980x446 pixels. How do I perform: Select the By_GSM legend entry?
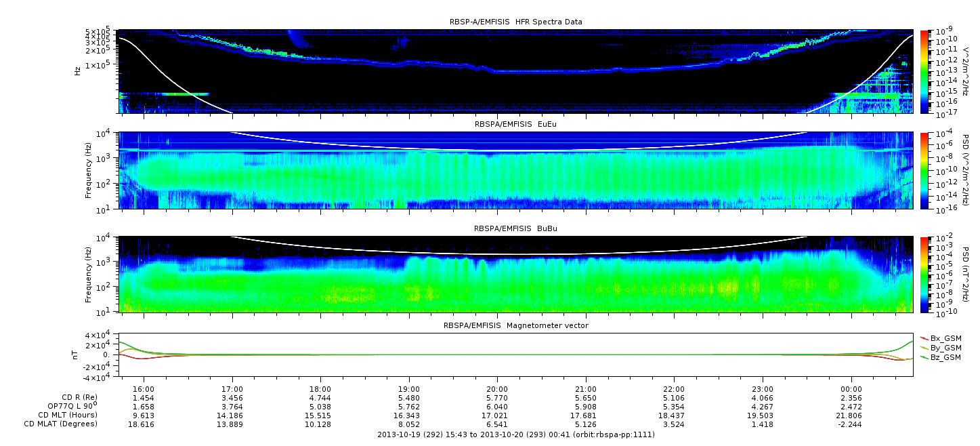(940, 348)
